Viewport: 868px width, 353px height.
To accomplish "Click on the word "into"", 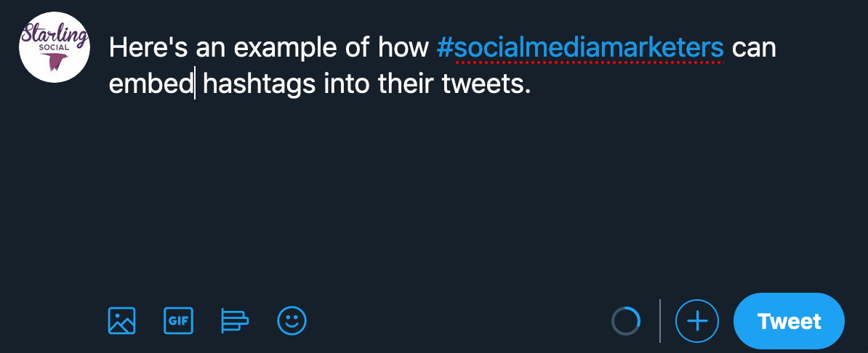I will tap(347, 85).
